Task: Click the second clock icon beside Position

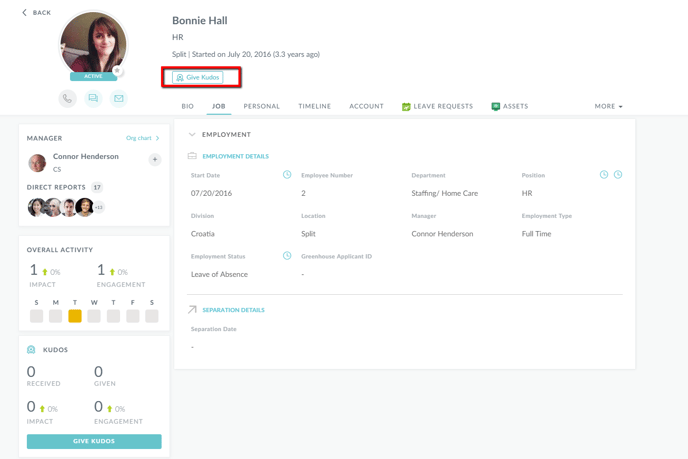Action: click(x=618, y=175)
